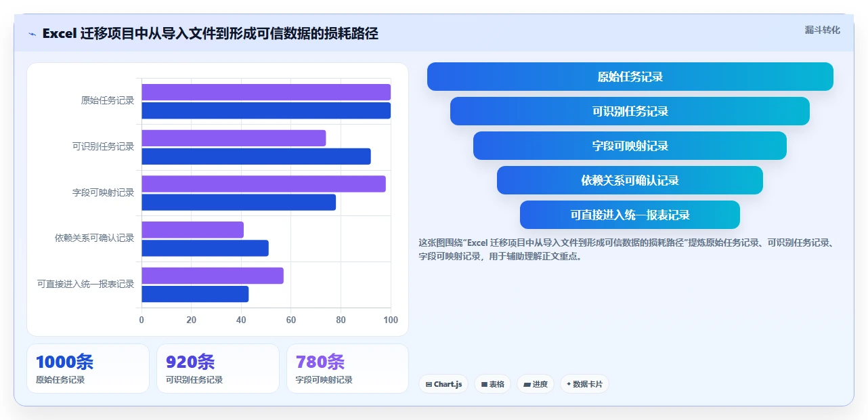Click the 100 tick on the x-axis
Viewport: 868px width, 420px height.
pyautogui.click(x=391, y=320)
